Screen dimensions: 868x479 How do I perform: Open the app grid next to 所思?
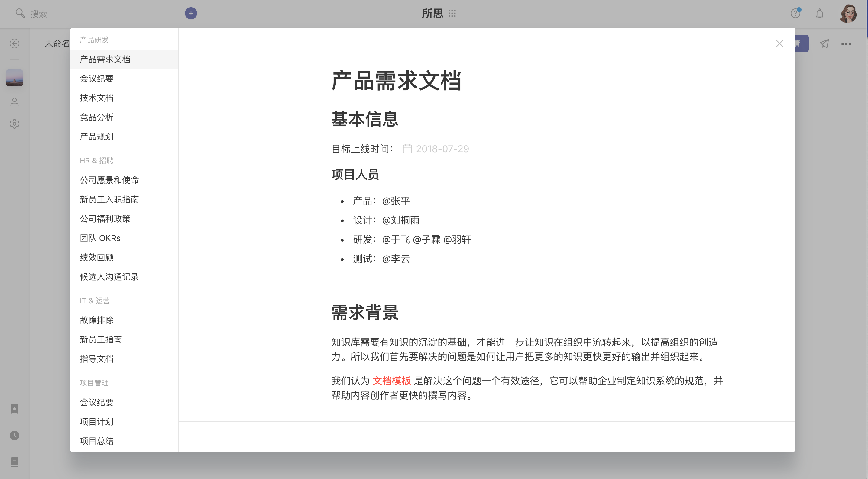452,14
